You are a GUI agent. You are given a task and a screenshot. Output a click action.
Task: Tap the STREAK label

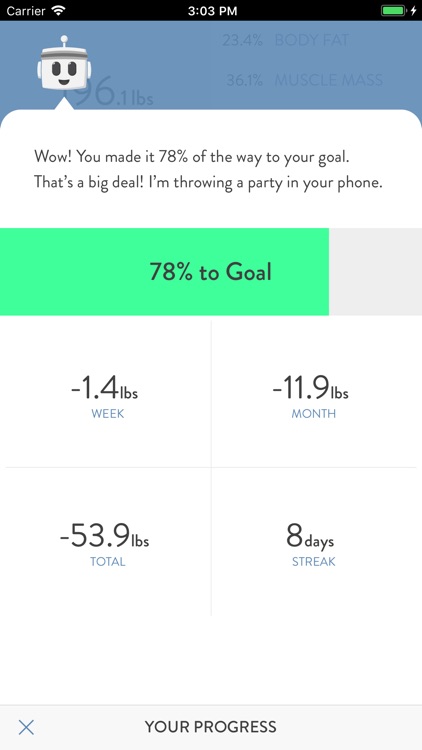tap(314, 562)
